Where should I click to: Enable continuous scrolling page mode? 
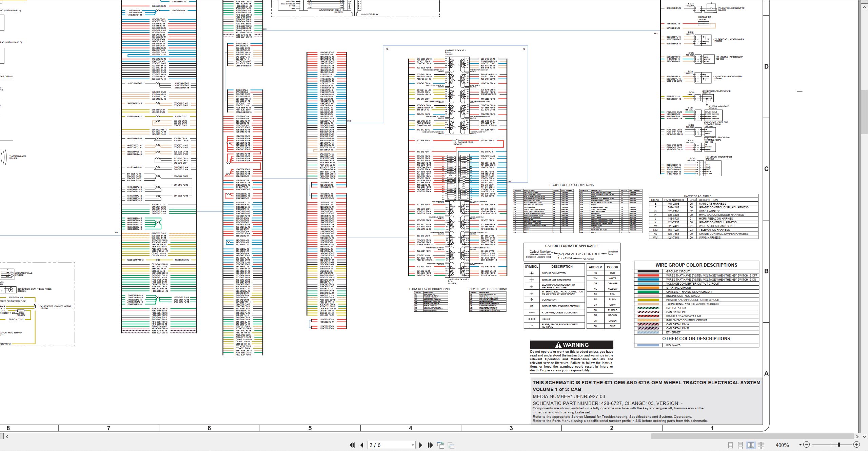click(741, 445)
